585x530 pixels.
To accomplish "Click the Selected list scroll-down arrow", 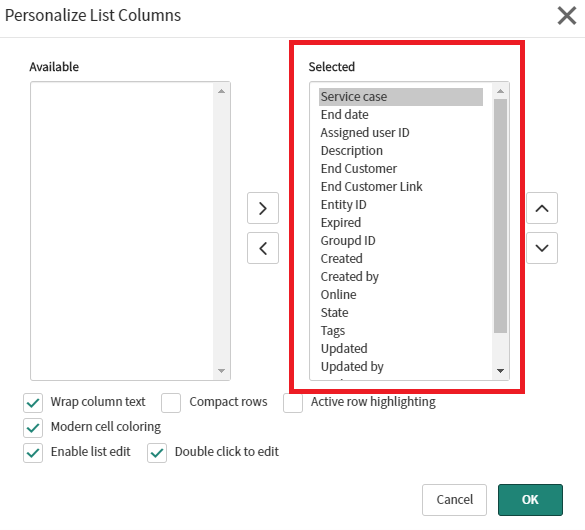I will (x=500, y=371).
